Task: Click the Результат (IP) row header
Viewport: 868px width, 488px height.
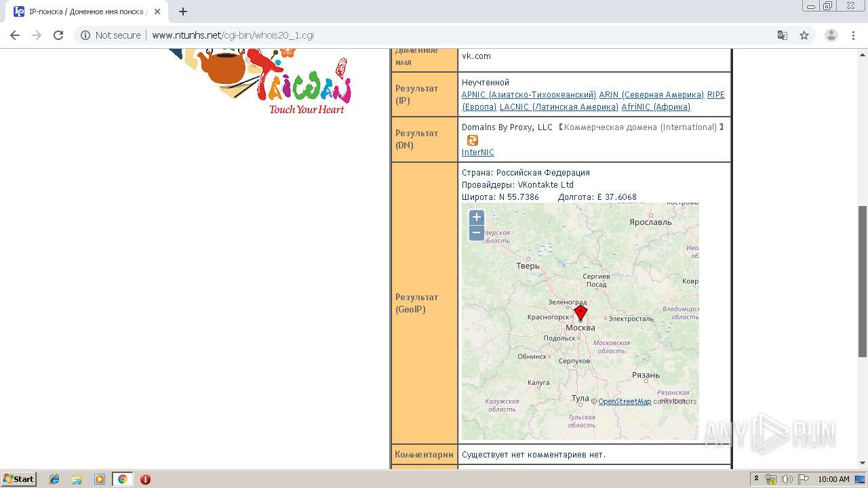Action: [425, 94]
